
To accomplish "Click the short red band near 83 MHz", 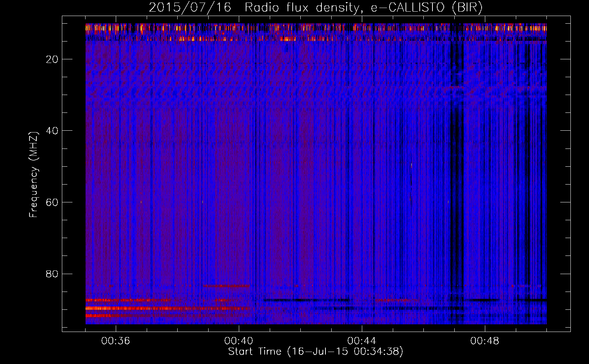I will [226, 286].
